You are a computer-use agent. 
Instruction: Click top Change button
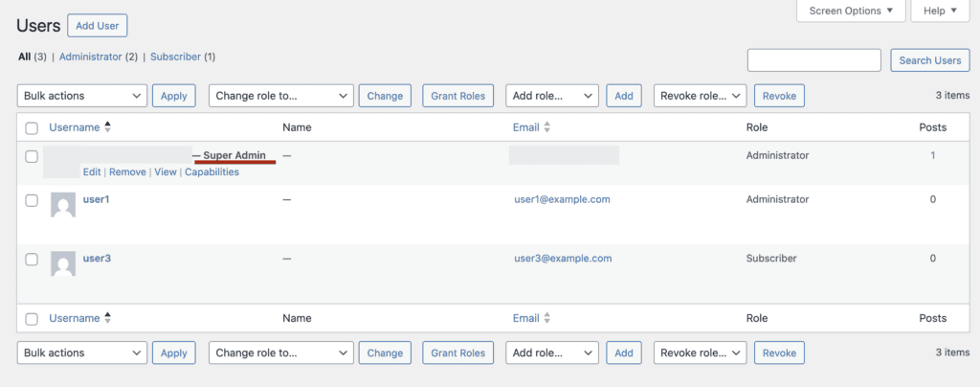(385, 96)
